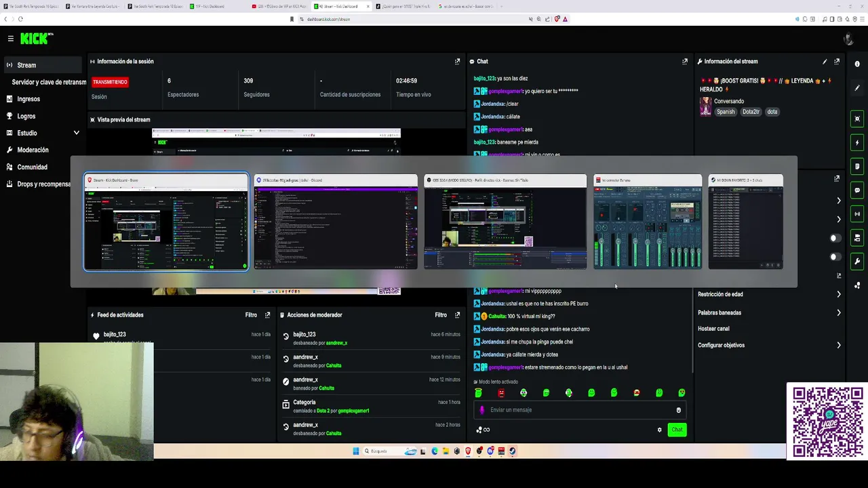Toggle the lower switch in the right panel
868x488 pixels.
(835, 257)
